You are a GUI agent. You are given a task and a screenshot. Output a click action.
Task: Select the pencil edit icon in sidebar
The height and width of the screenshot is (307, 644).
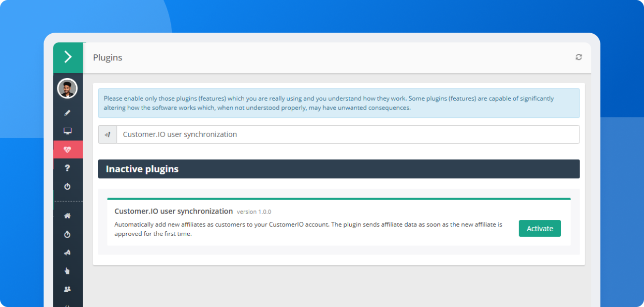click(67, 112)
